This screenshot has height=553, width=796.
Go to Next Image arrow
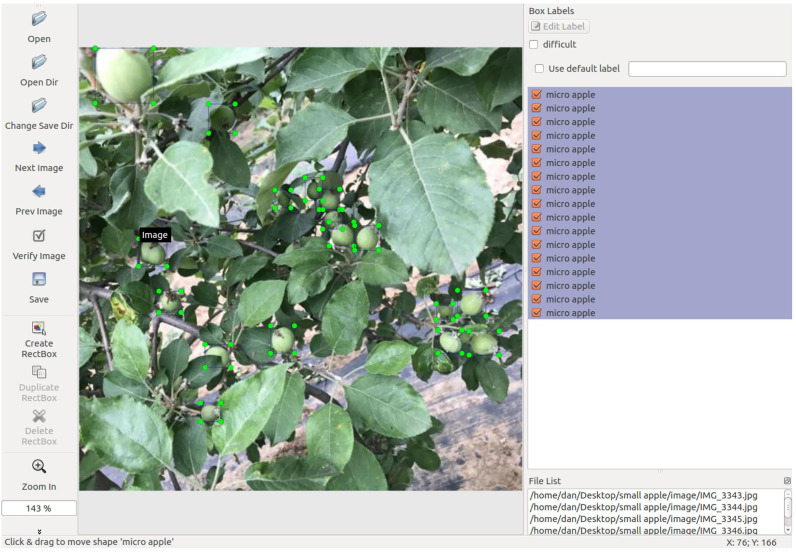pyautogui.click(x=39, y=148)
